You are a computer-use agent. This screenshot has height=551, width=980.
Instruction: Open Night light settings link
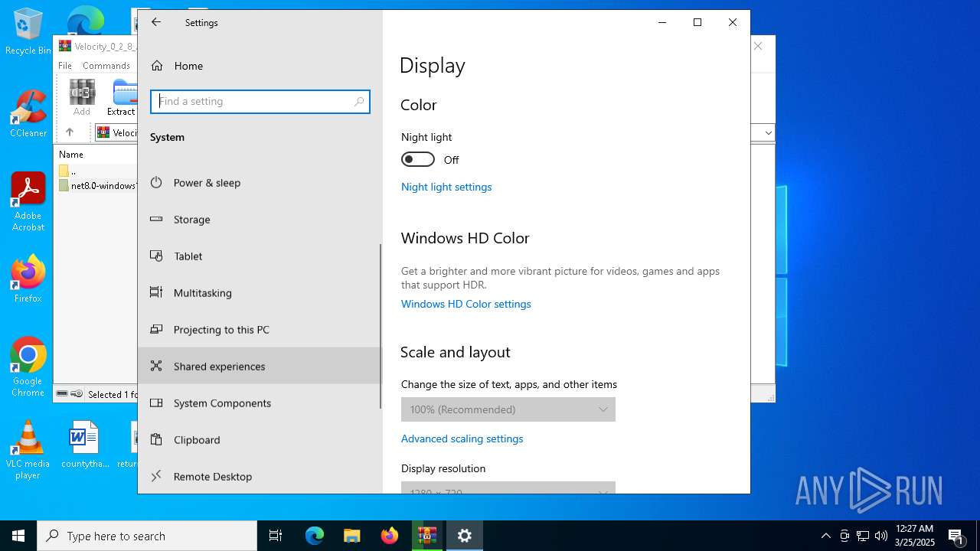[446, 187]
